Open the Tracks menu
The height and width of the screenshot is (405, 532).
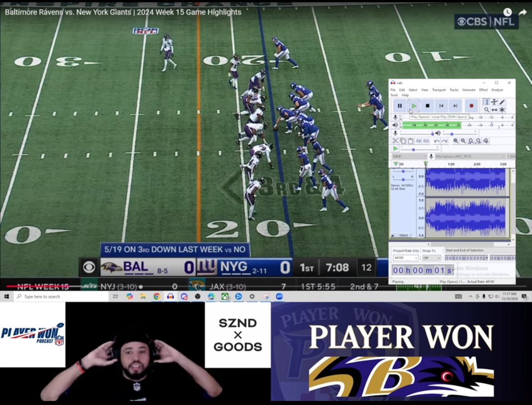(454, 90)
